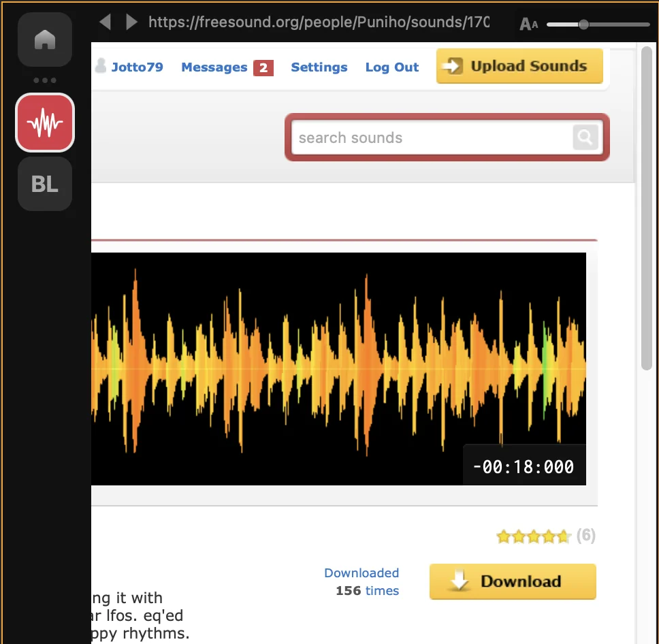This screenshot has height=644, width=659.
Task: Open Messages link
Action: pyautogui.click(x=214, y=67)
